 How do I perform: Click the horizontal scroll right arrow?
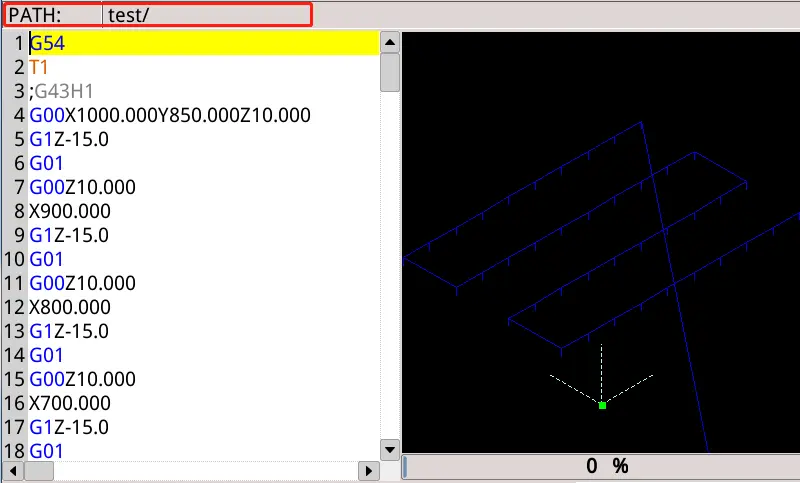point(369,471)
